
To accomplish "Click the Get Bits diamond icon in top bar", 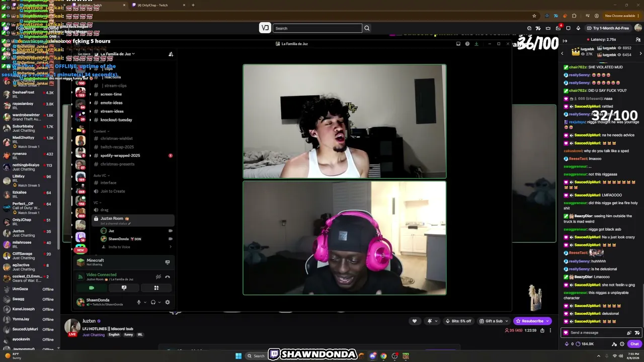I will click(x=578, y=28).
